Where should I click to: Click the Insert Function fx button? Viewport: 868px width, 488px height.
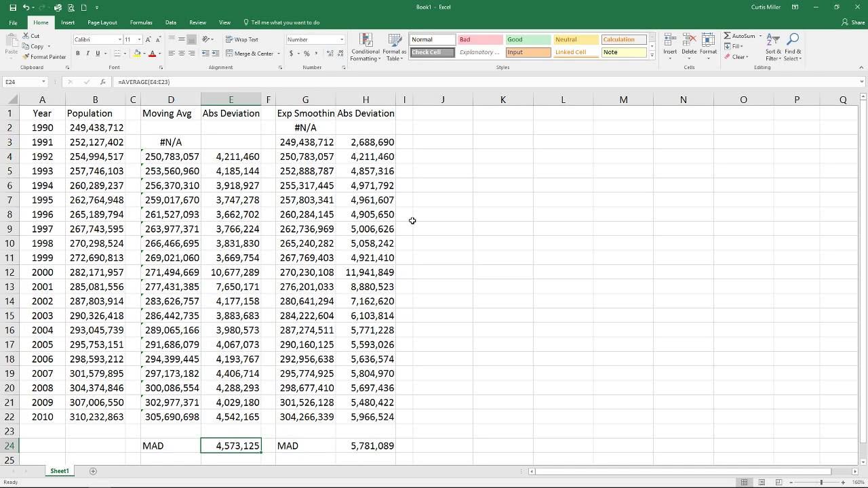pyautogui.click(x=103, y=82)
